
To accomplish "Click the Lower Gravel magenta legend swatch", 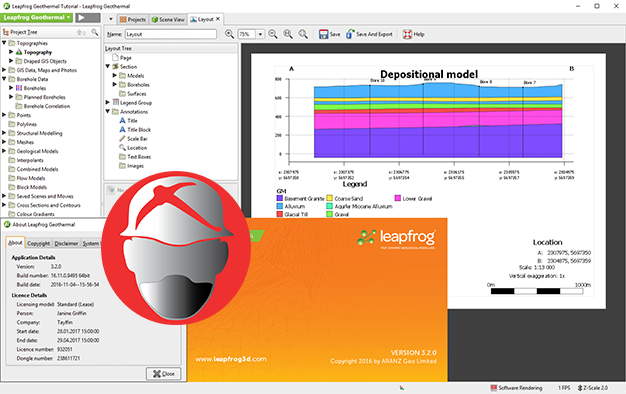I will click(x=398, y=198).
